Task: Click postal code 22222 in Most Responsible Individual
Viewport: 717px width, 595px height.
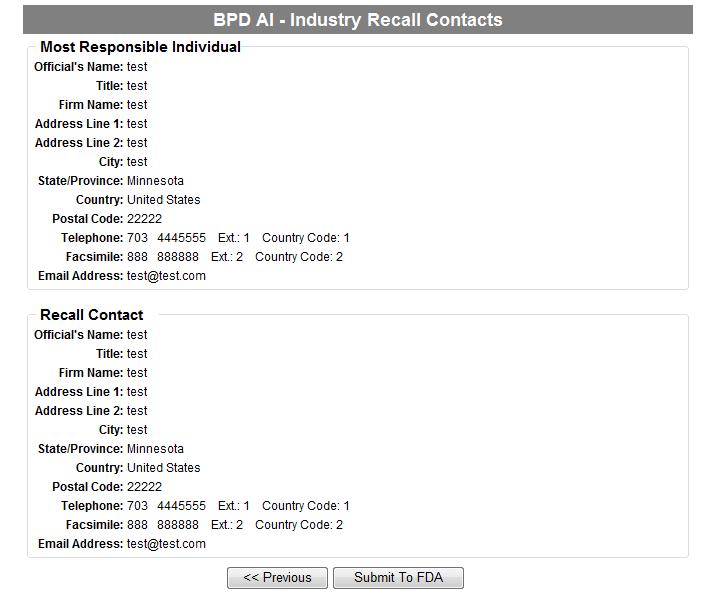Action: 144,219
